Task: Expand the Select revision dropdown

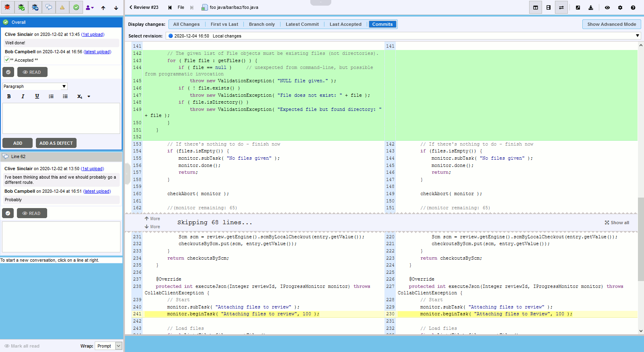Action: [x=637, y=36]
